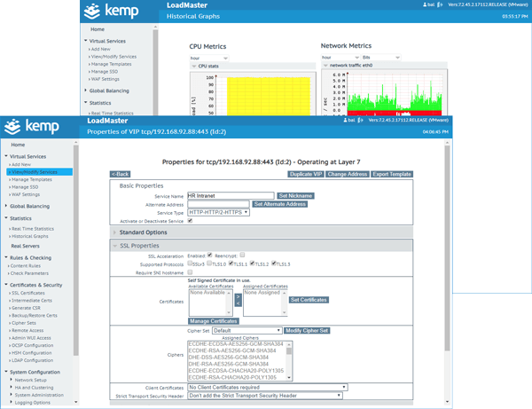Toggle SSL Acceleration Enabled checkbox
Image resolution: width=532 pixels, height=409 pixels.
209,255
